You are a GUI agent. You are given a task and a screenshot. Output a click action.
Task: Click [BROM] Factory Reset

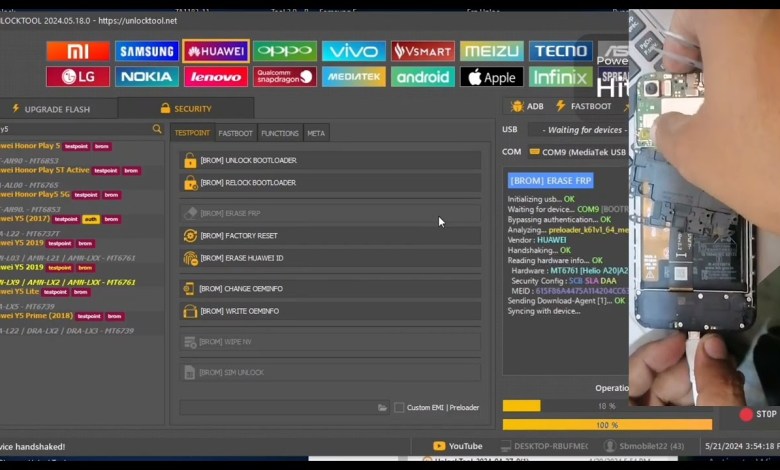[330, 236]
